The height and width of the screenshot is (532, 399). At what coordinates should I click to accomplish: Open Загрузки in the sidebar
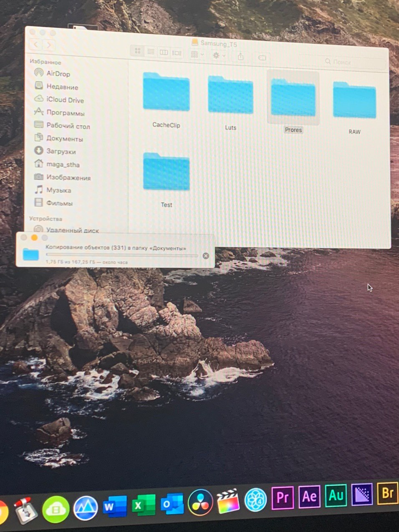coord(55,151)
